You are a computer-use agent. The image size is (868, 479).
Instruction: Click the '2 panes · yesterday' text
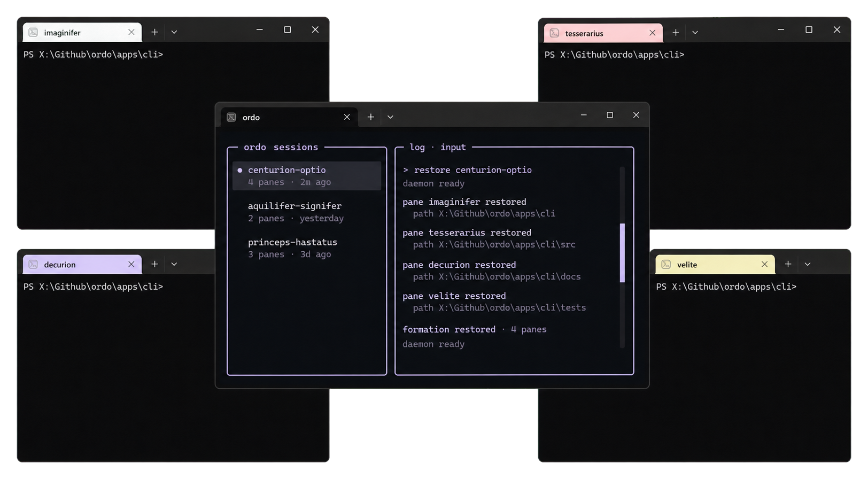pyautogui.click(x=296, y=219)
